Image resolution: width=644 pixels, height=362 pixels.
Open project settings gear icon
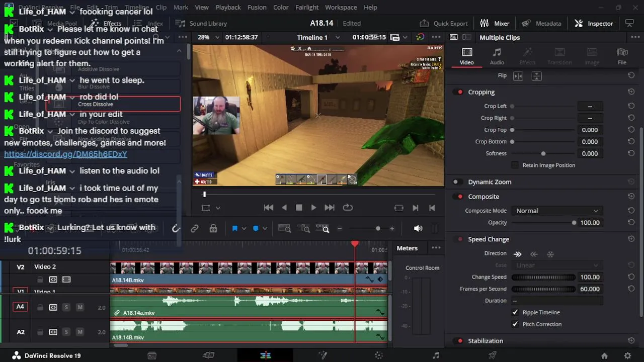pyautogui.click(x=627, y=355)
